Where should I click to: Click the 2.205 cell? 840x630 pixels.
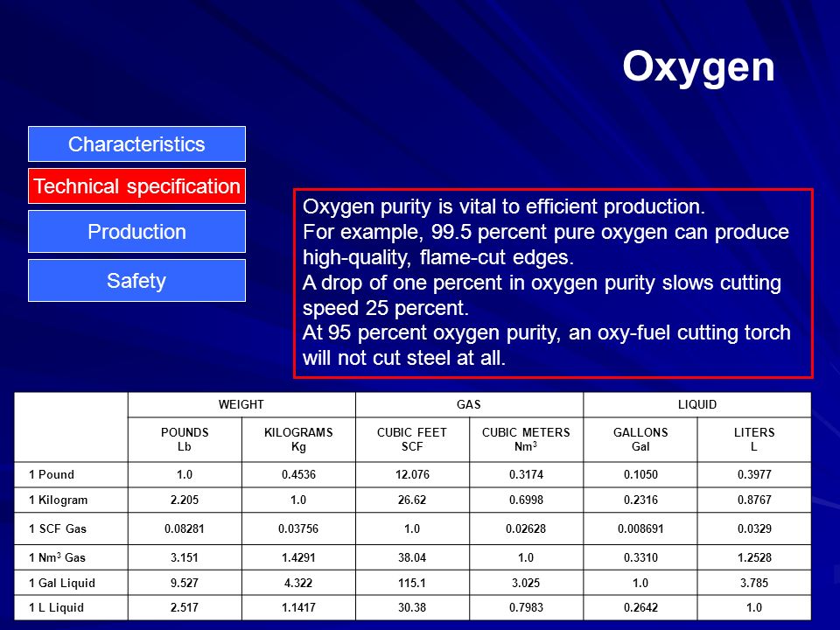(185, 500)
